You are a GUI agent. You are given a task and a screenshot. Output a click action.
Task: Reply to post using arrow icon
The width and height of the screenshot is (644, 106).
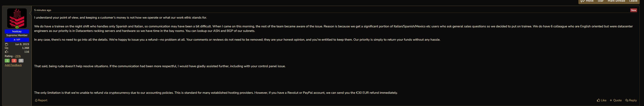(x=631, y=100)
